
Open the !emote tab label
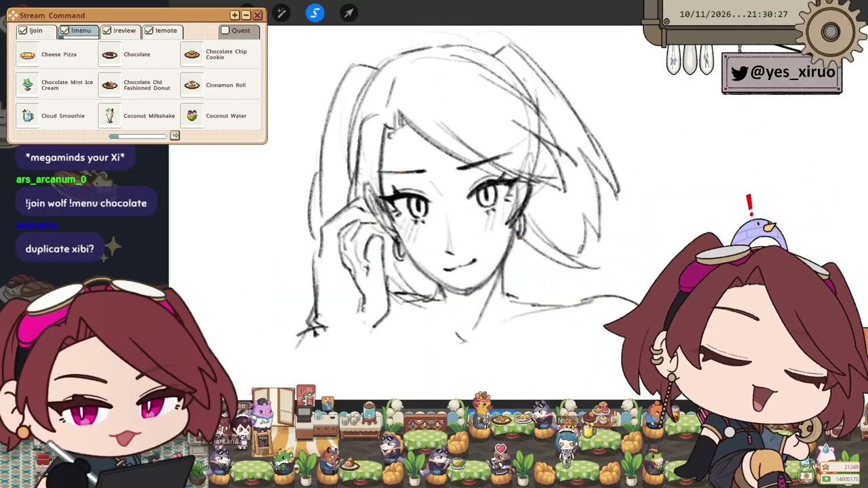[x=166, y=30]
